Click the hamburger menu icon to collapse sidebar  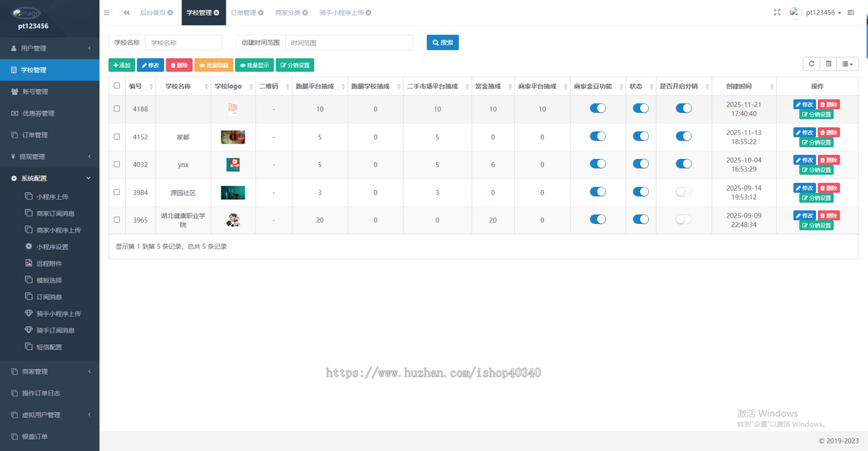[x=107, y=12]
